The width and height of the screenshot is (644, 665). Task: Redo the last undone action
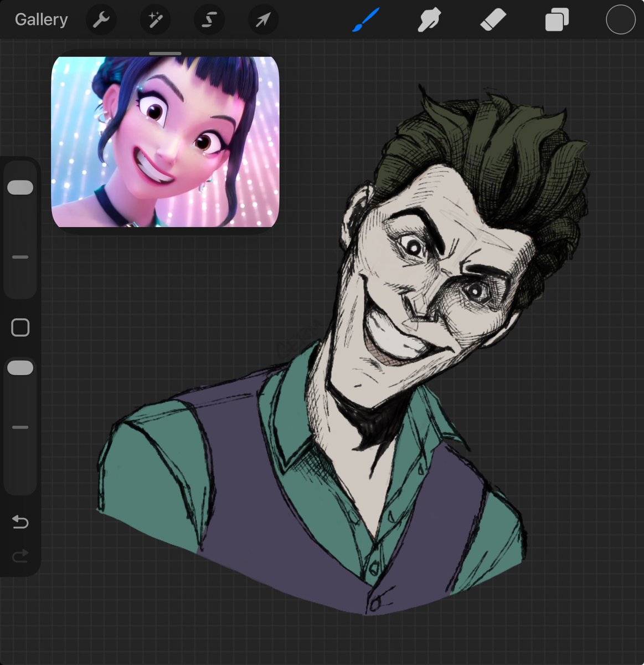coord(20,556)
